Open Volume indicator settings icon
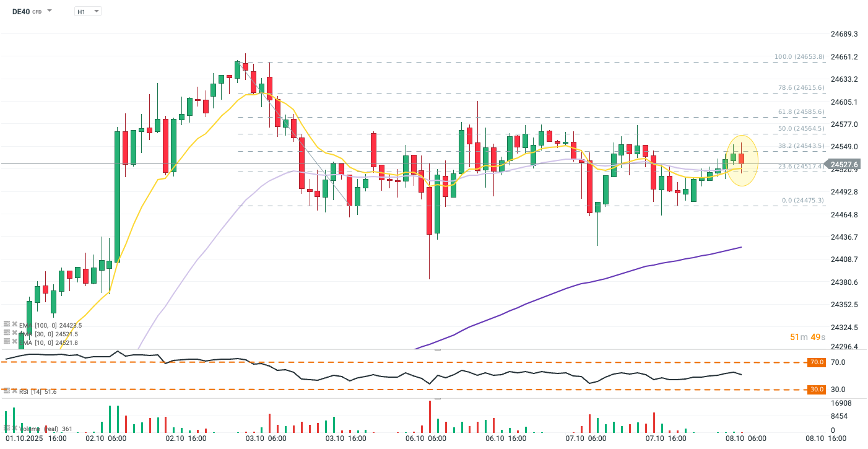 click(x=7, y=429)
